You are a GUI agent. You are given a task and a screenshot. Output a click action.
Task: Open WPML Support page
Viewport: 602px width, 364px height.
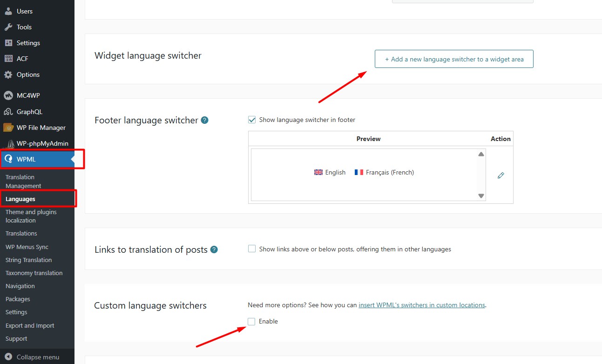tap(16, 338)
